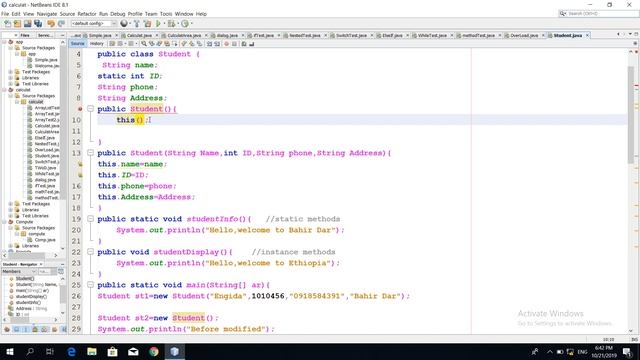640x360 pixels.
Task: Collapse the studentInfo method fold
Action: click(x=91, y=219)
